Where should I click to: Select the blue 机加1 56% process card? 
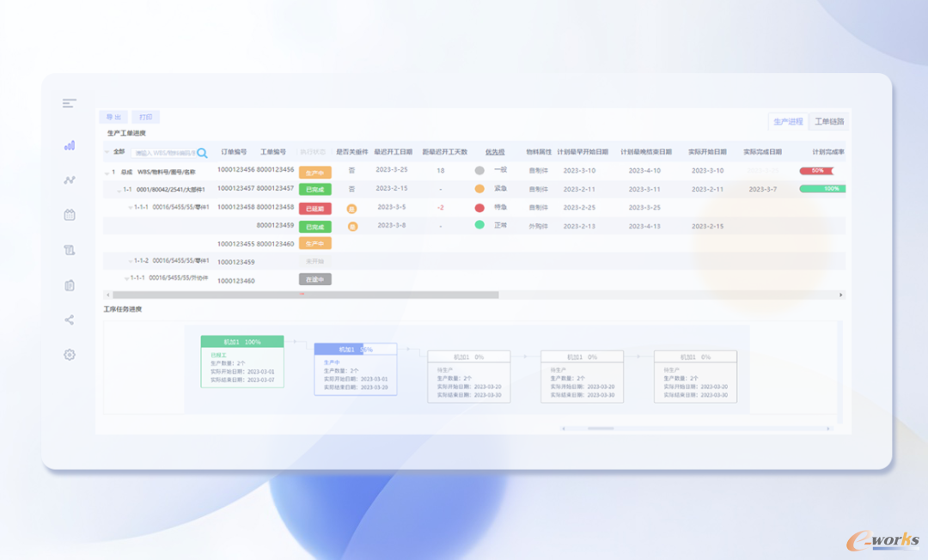click(355, 369)
